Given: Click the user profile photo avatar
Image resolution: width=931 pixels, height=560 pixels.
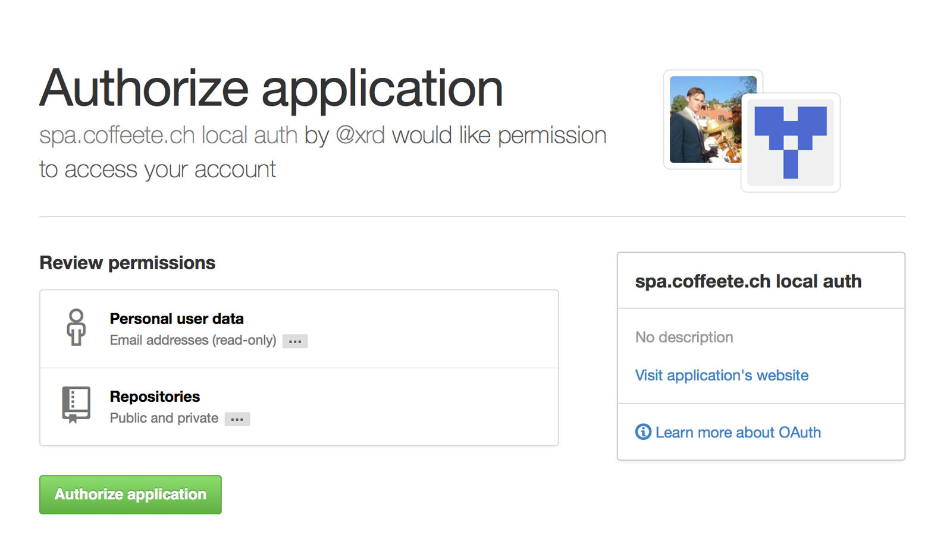Looking at the screenshot, I should [705, 119].
